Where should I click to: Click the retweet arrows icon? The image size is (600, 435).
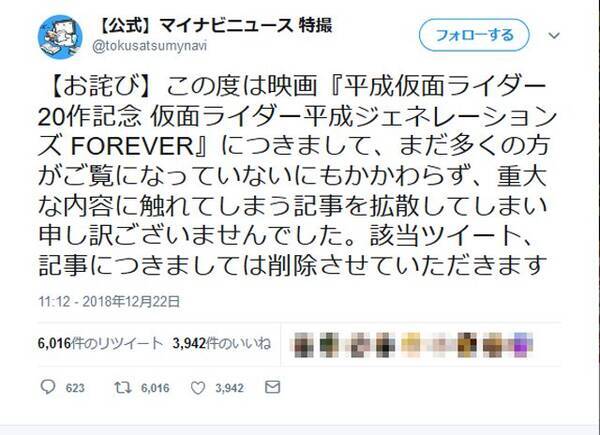tap(123, 388)
